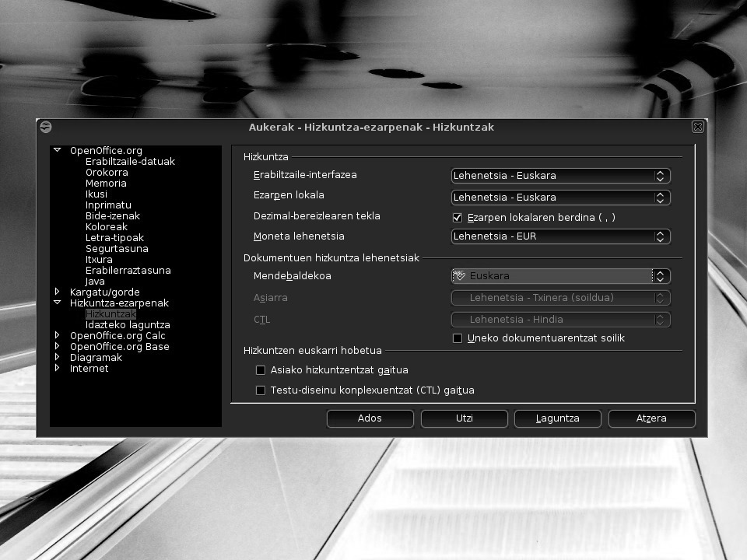Image resolution: width=747 pixels, height=560 pixels.
Task: Click the Moneta lehenetsia label
Action: (x=299, y=236)
